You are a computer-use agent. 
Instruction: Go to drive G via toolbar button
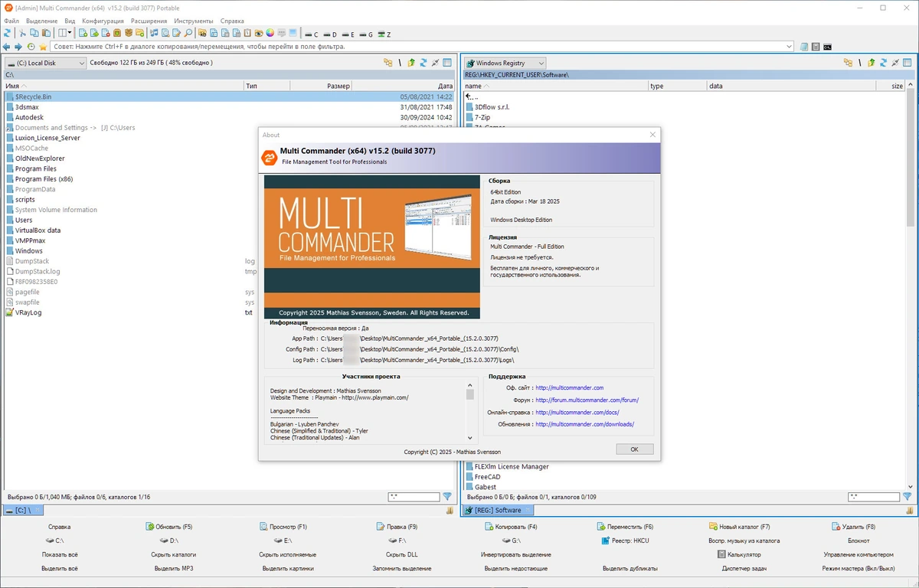(367, 34)
